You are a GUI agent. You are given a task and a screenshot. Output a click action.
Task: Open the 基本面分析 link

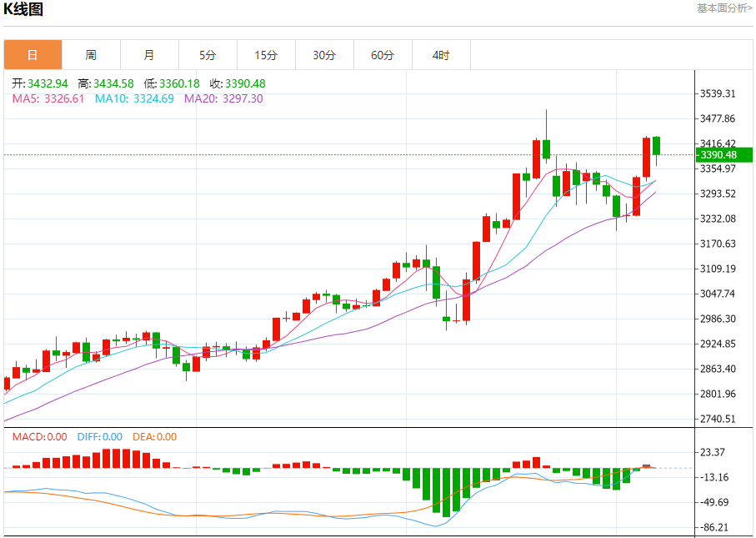click(x=724, y=8)
